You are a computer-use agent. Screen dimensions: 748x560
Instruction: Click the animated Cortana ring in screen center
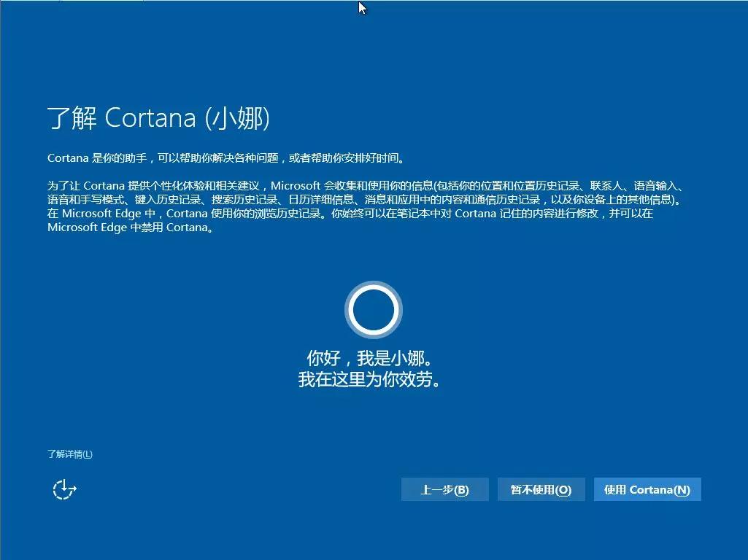pyautogui.click(x=374, y=309)
